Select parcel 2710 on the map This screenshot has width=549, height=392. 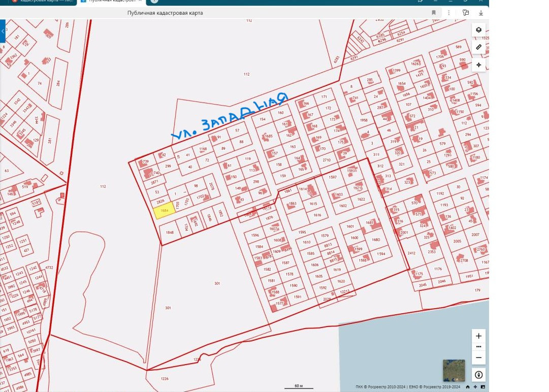click(x=327, y=160)
